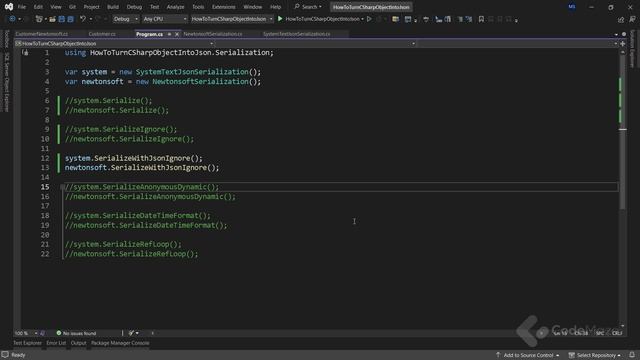Open the Window menu
Viewport: 640px width, 360px height.
[253, 7]
